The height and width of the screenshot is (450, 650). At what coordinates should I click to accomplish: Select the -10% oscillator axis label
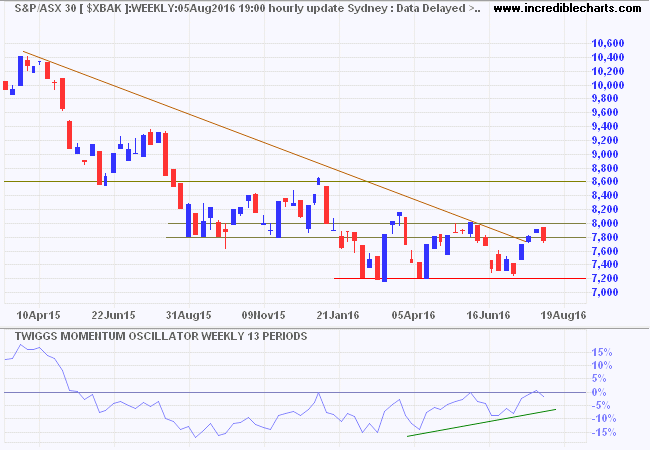coord(604,419)
